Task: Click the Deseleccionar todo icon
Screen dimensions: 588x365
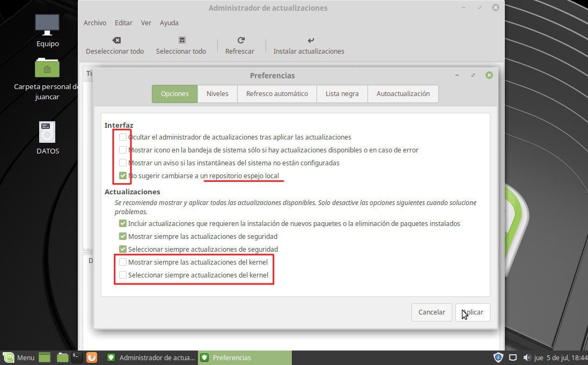Action: pos(115,41)
